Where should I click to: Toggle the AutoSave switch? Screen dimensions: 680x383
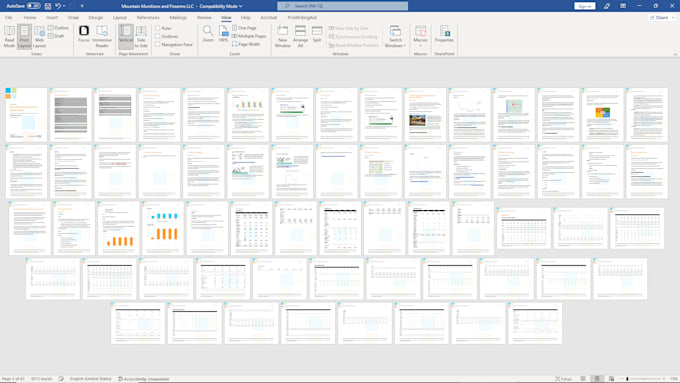tap(33, 6)
